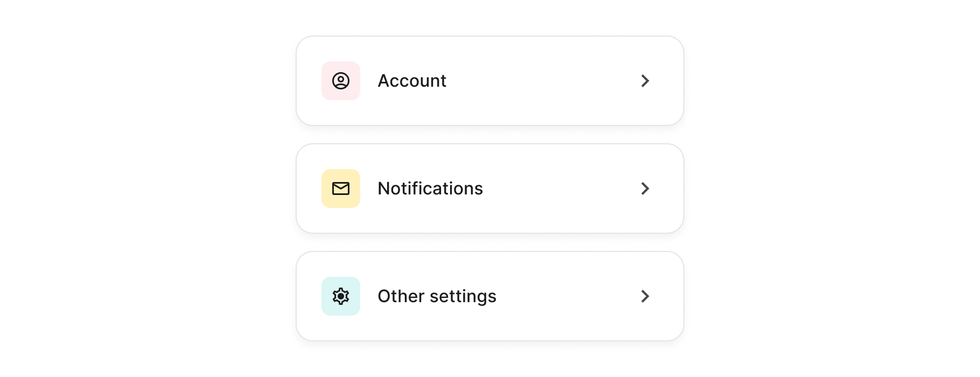The height and width of the screenshot is (377, 980).
Task: Click the user profile icon beside Account
Action: click(x=341, y=81)
